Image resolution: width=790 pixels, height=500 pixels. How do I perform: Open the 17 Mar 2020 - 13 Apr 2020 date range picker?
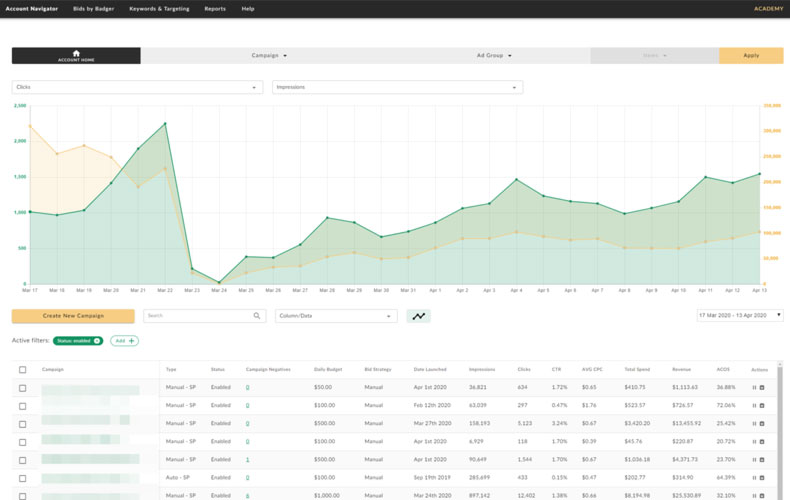click(x=740, y=316)
